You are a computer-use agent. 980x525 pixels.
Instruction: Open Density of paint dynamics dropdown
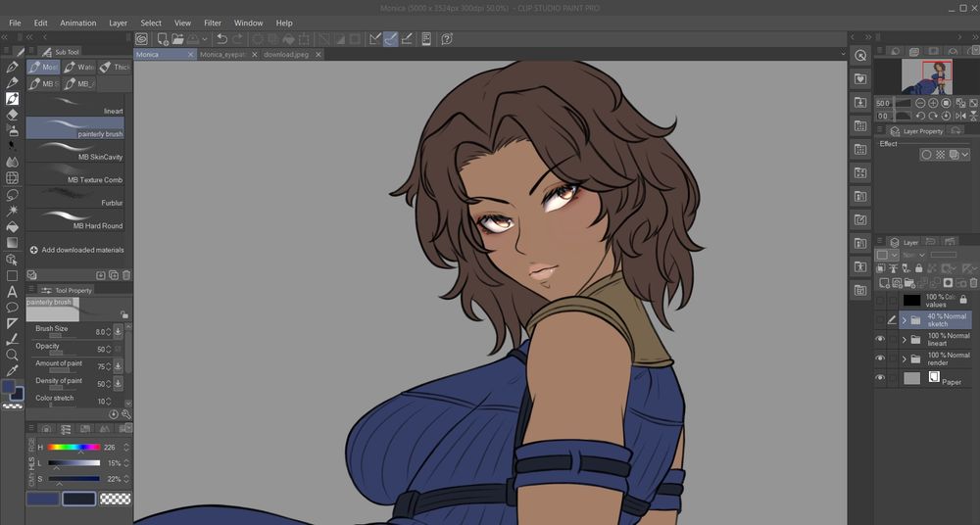point(118,383)
